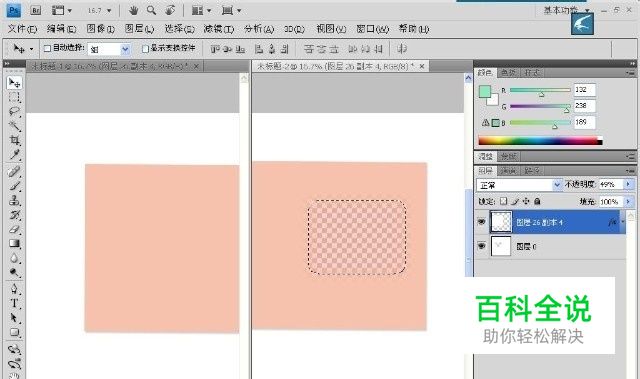Click the R value field 132
This screenshot has width=640, height=379.
point(584,90)
